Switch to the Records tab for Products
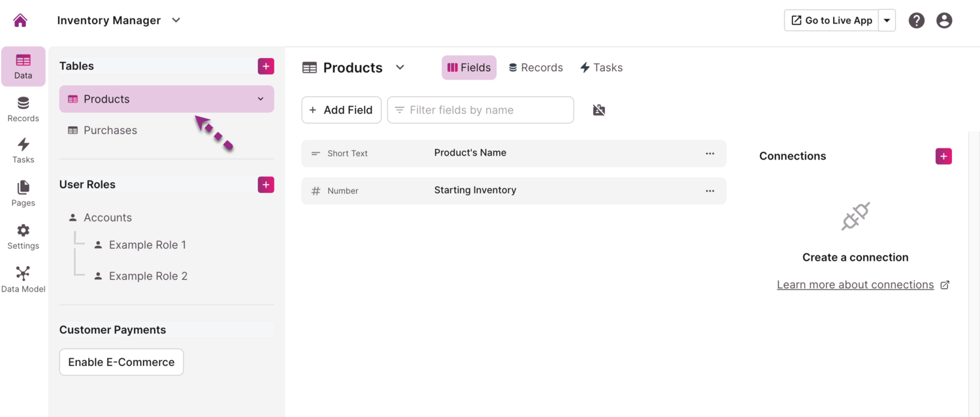Viewport: 980px width, 417px height. pyautogui.click(x=535, y=67)
